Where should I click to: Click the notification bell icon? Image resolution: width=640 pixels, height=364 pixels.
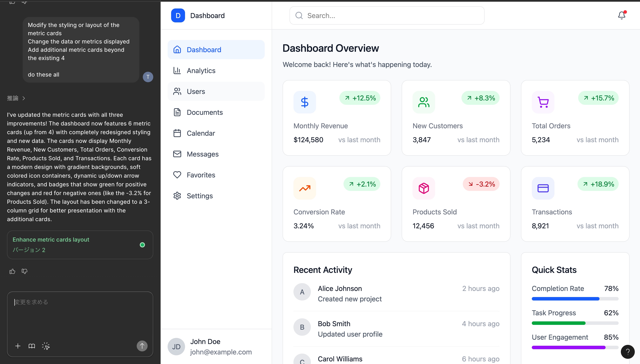click(621, 15)
